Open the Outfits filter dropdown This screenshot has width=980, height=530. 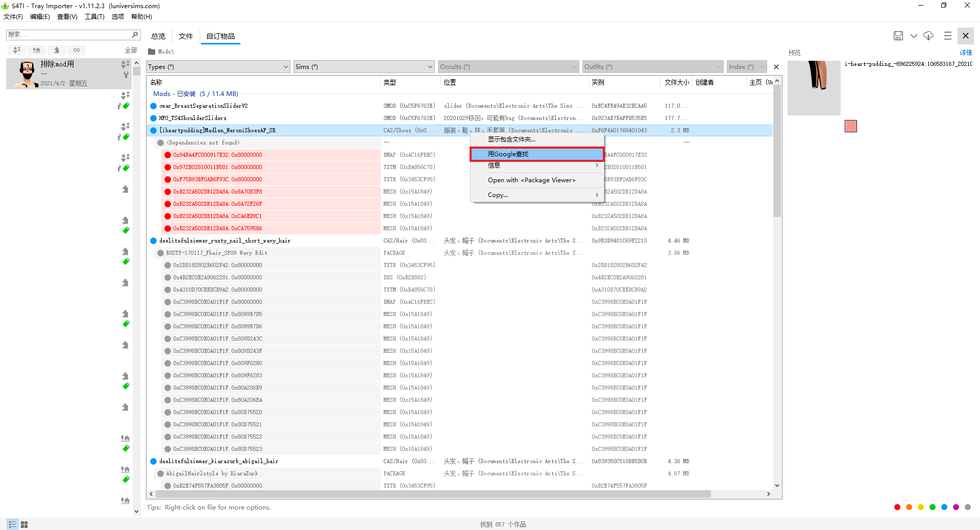pos(653,67)
